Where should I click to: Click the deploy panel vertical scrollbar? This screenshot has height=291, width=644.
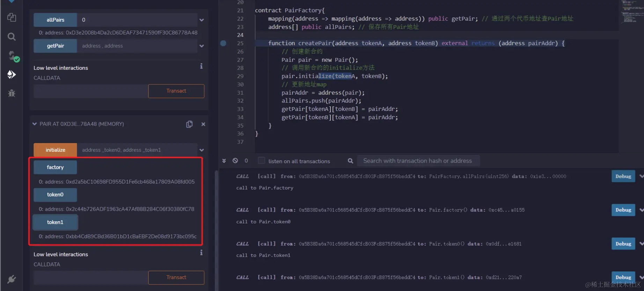coord(216,230)
